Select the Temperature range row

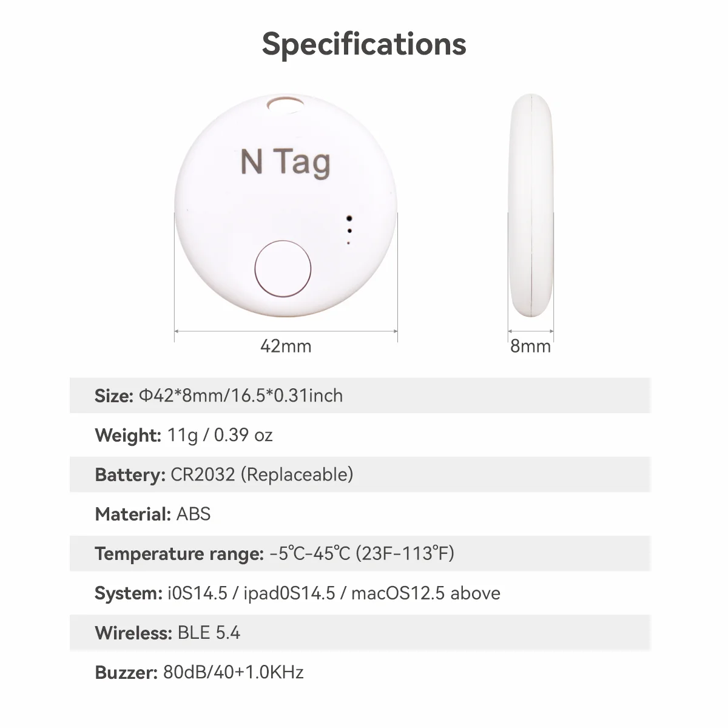(360, 553)
